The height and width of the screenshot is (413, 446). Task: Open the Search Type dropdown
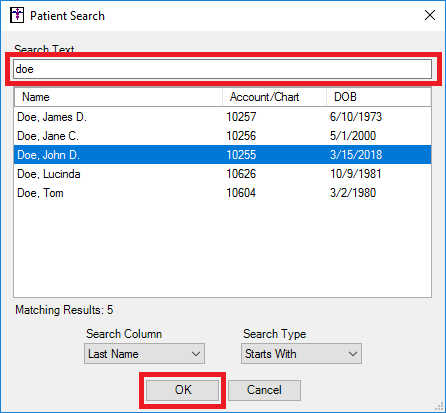301,354
